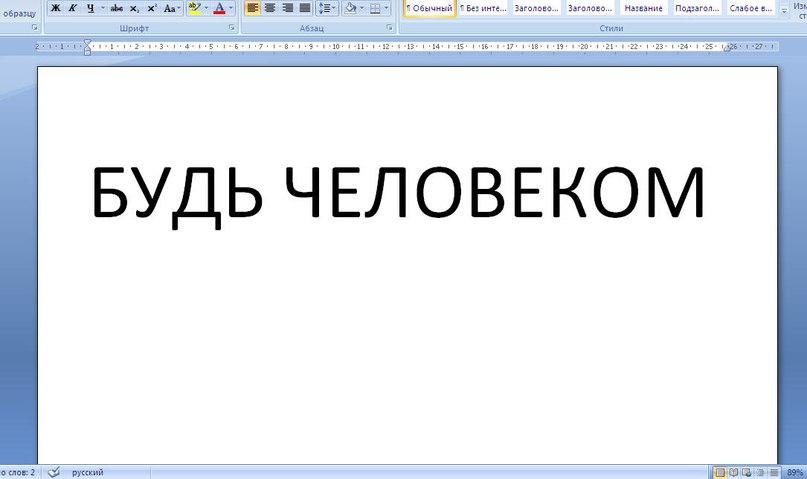Viewport: 807px width, 479px height.
Task: Toggle strikethrough (abc) formatting
Action: tap(117, 8)
